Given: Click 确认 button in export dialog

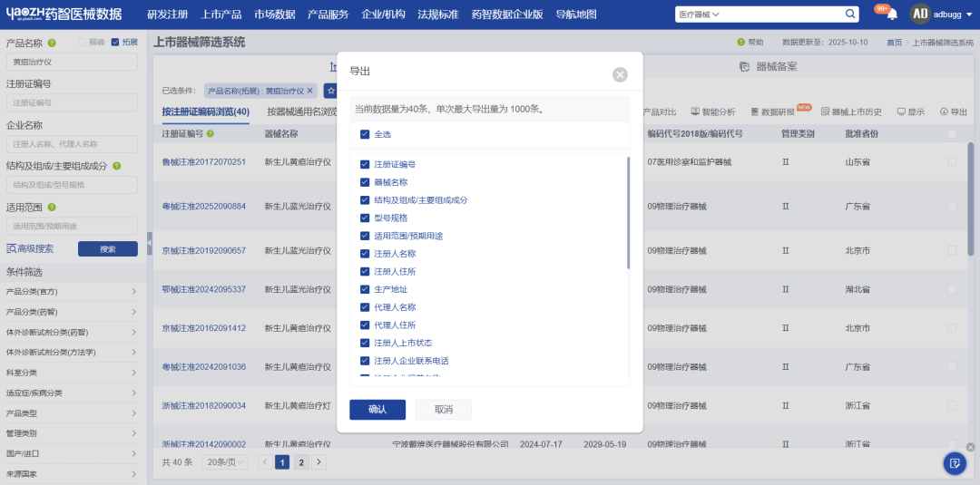Looking at the screenshot, I should (377, 410).
